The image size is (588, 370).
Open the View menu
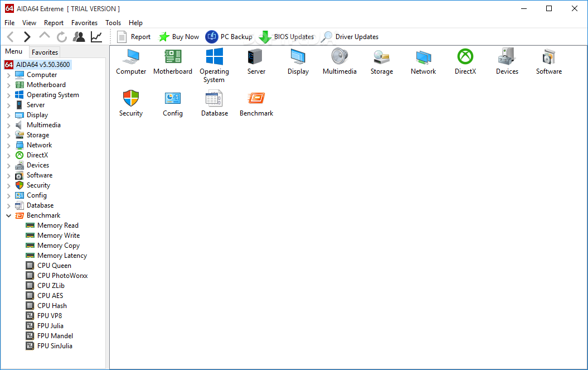29,23
